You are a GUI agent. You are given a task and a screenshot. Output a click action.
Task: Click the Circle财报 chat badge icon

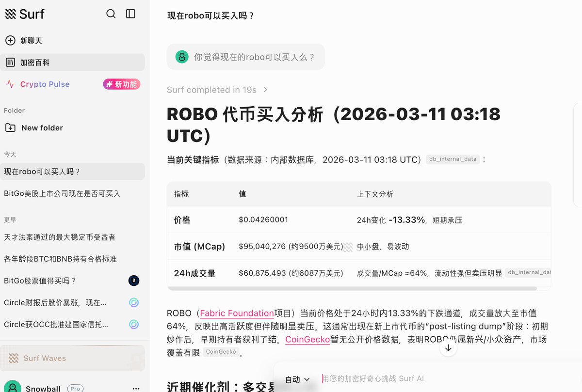point(134,302)
